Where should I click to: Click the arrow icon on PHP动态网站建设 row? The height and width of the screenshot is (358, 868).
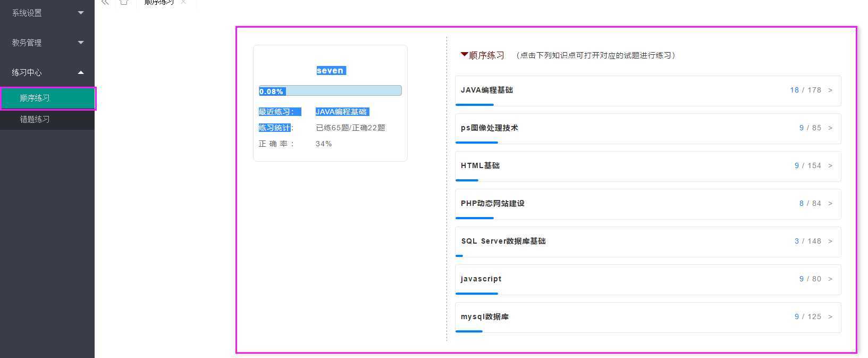tap(830, 204)
